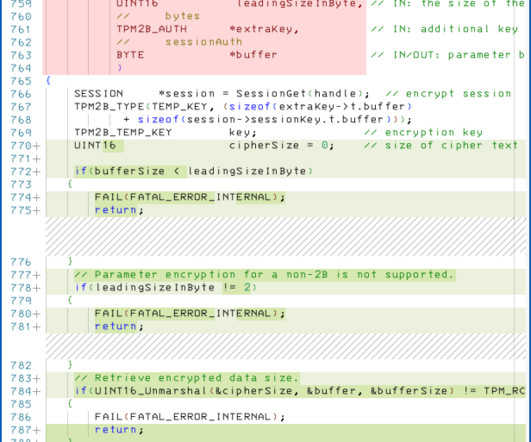Click the 'return;' statement on line 781

119,326
